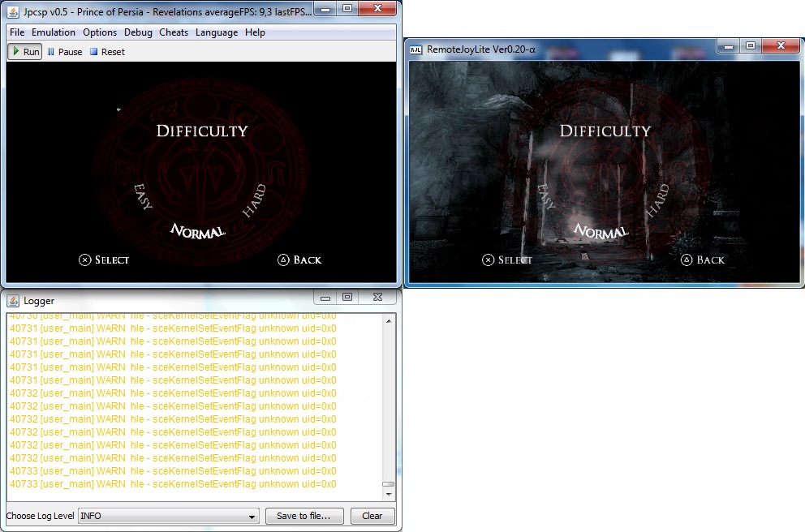Image resolution: width=805 pixels, height=532 pixels.
Task: Click the logger scrollbar up arrow
Action: tap(389, 321)
